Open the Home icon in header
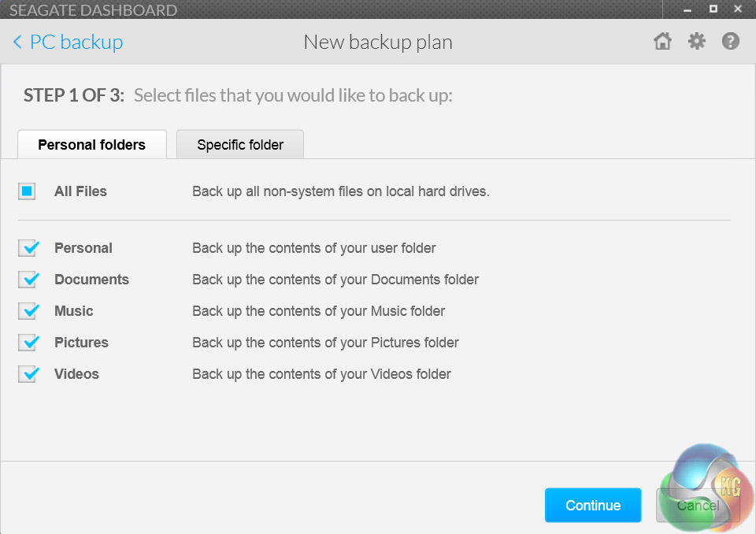Viewport: 756px width, 534px height. [x=662, y=42]
